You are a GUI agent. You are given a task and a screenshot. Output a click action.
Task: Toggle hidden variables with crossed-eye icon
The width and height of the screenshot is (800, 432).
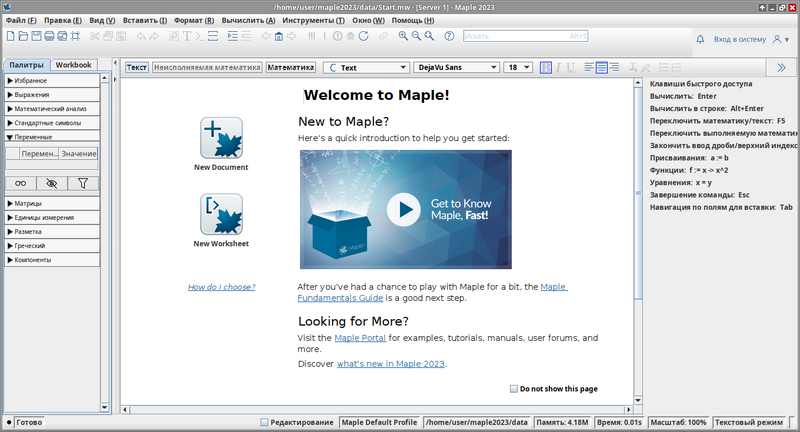point(52,183)
